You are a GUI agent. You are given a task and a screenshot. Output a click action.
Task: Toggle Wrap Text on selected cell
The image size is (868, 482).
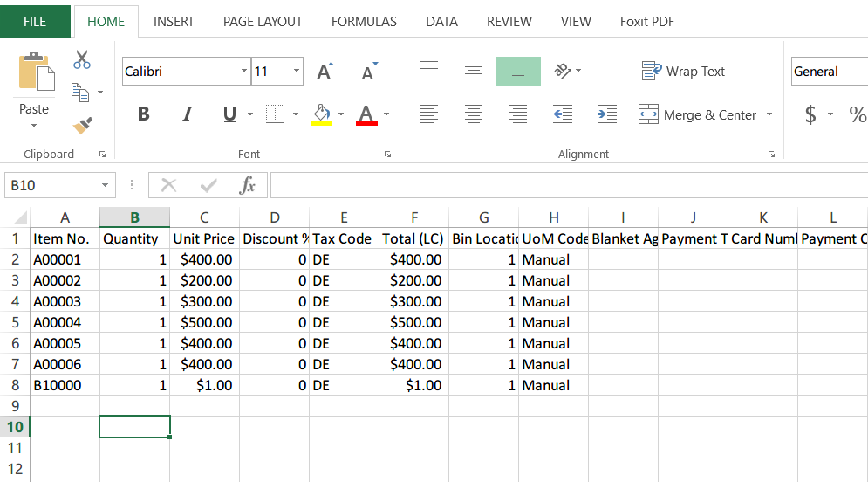coord(683,72)
